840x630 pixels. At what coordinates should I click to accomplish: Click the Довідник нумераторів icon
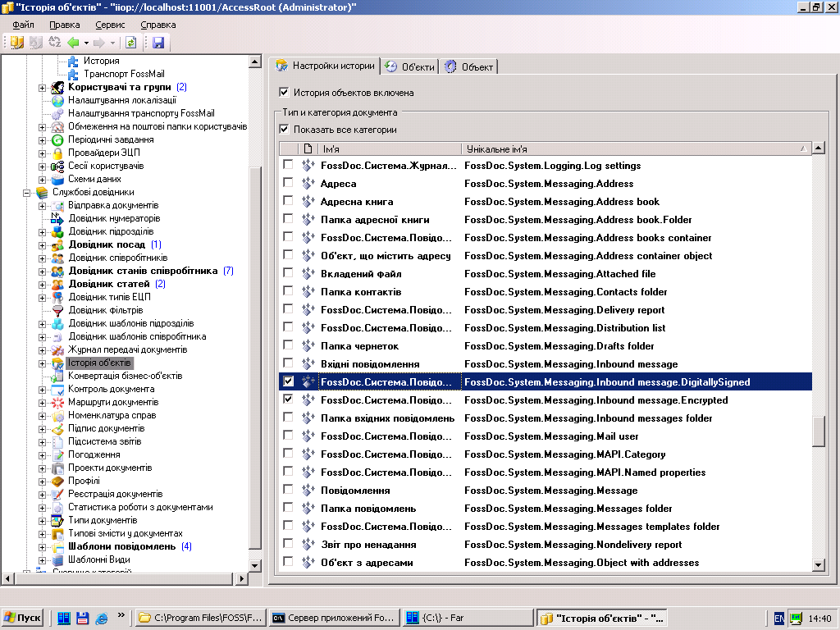pos(58,218)
